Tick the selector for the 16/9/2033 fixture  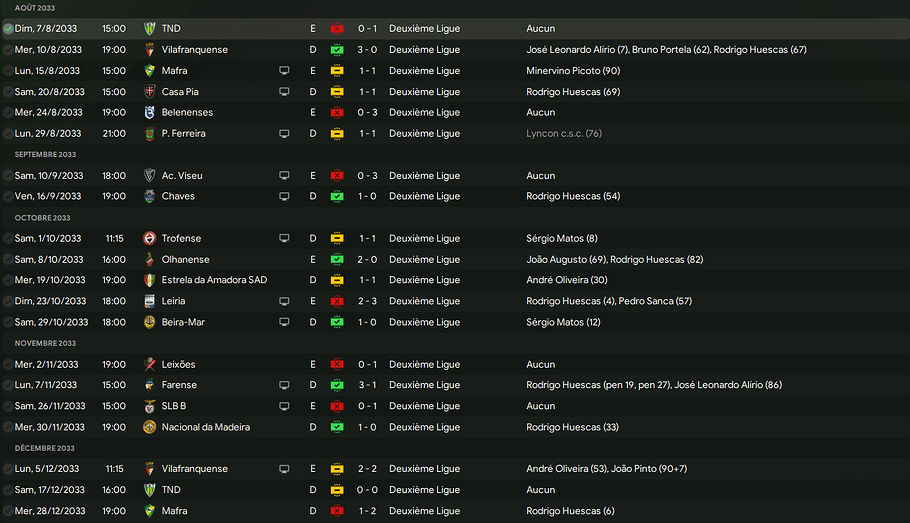8,196
